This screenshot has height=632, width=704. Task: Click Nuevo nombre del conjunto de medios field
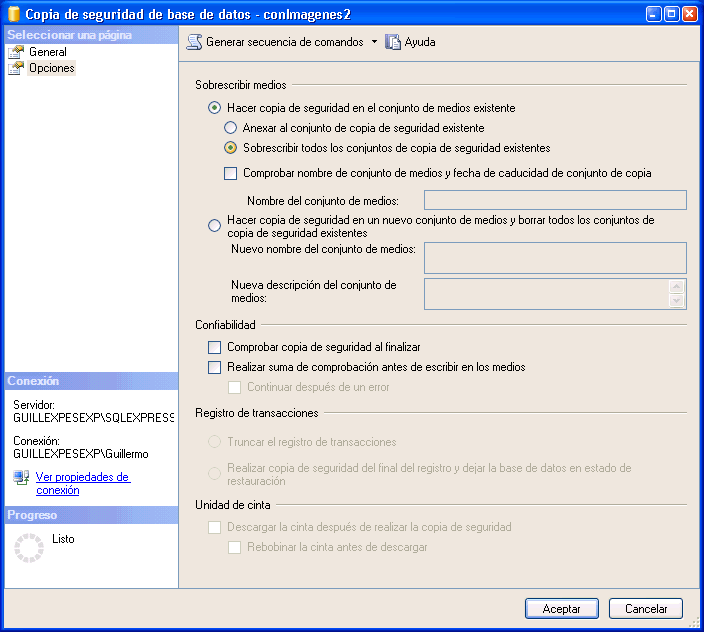pos(555,258)
